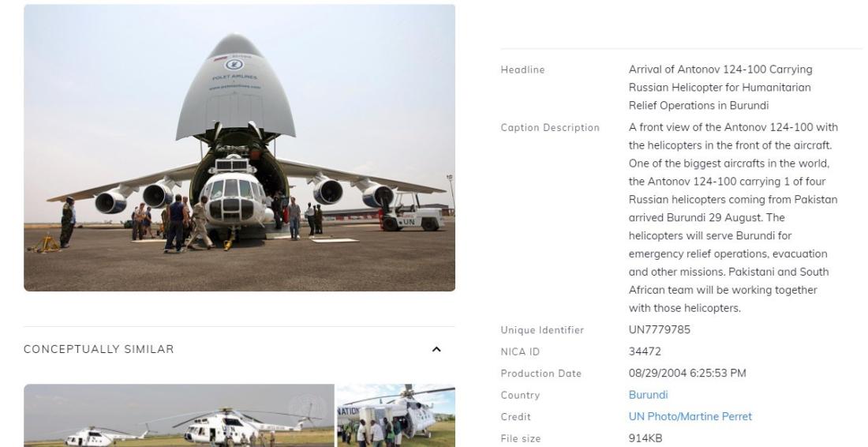The width and height of the screenshot is (868, 447).
Task: Click the production date 08/29/2004 value
Action: coord(687,374)
